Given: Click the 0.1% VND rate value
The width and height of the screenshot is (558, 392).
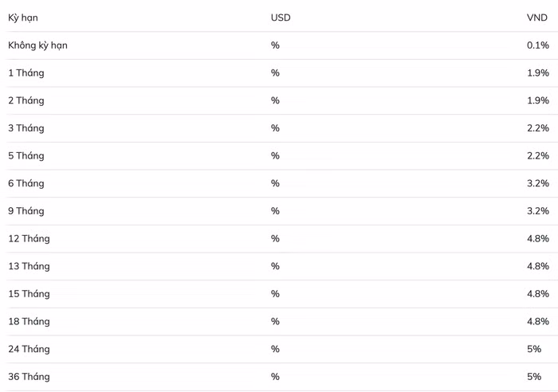Looking at the screenshot, I should pos(537,45).
